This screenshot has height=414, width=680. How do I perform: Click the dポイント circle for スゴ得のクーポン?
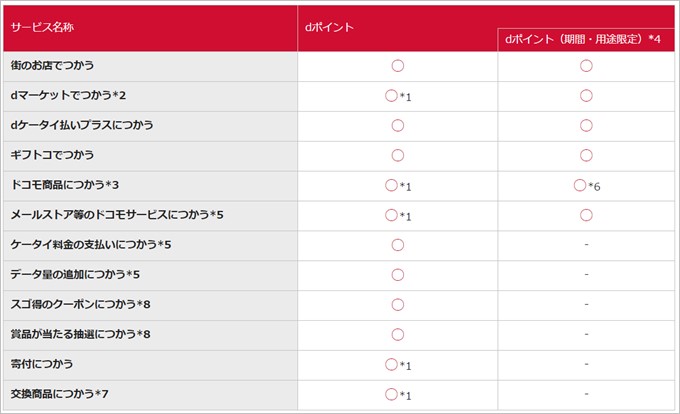[398, 305]
